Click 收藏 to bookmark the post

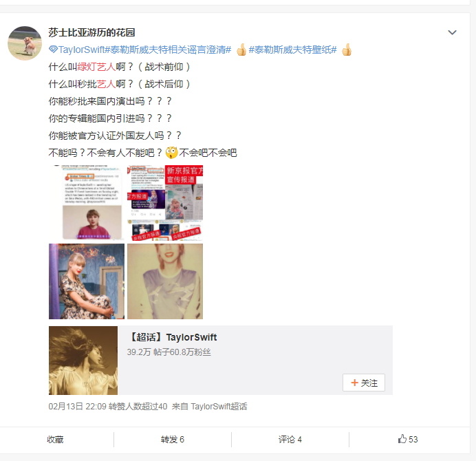(x=55, y=440)
